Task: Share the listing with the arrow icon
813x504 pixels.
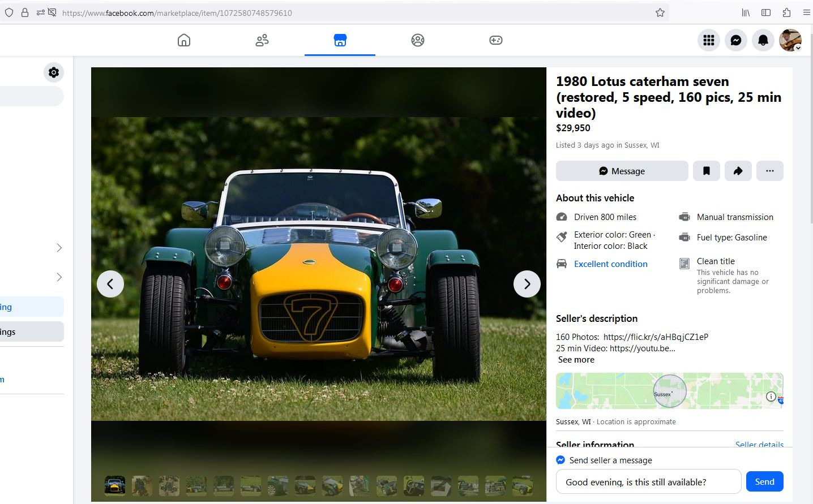Action: (x=738, y=171)
